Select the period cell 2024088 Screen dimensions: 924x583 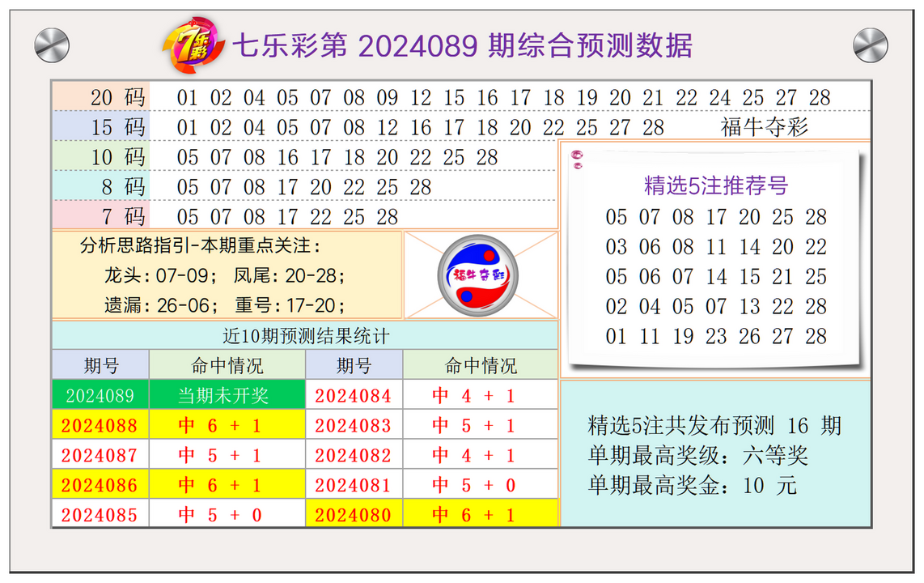[101, 425]
